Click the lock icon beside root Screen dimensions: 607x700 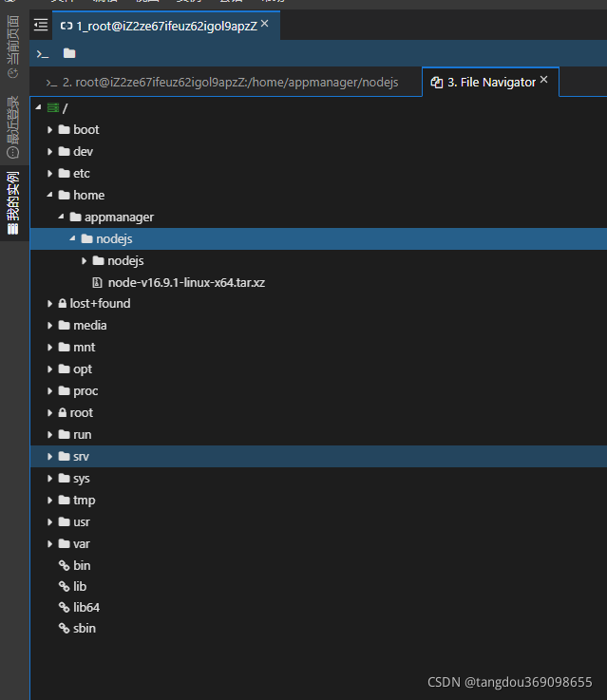(x=63, y=413)
